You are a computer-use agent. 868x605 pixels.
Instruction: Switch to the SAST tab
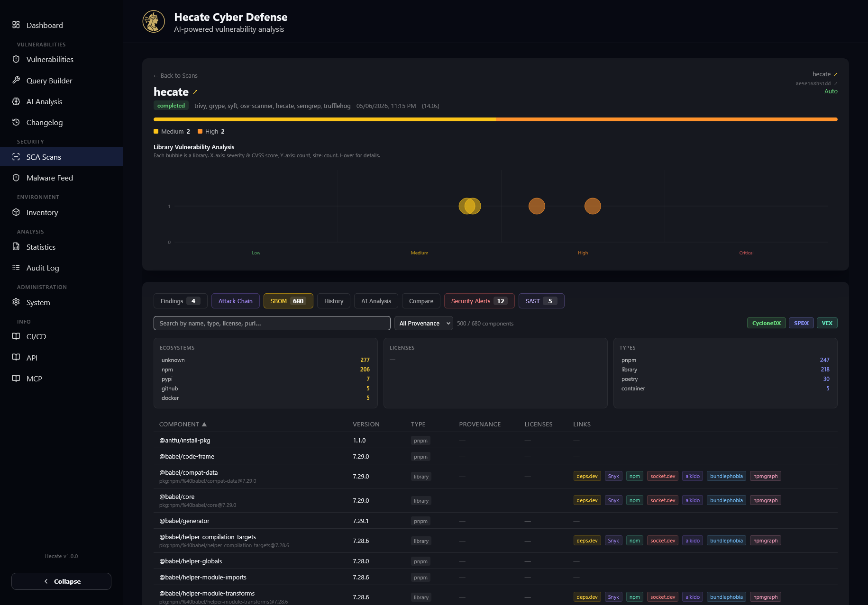click(x=541, y=301)
